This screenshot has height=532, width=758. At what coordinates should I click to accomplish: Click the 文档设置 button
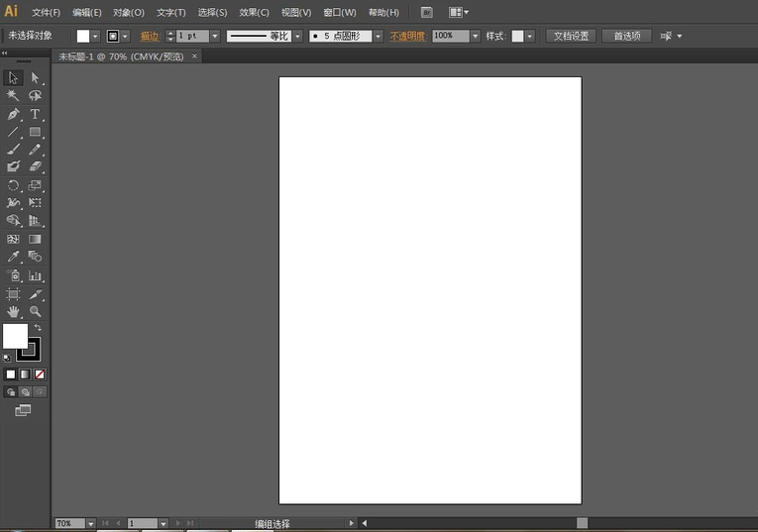click(x=571, y=36)
